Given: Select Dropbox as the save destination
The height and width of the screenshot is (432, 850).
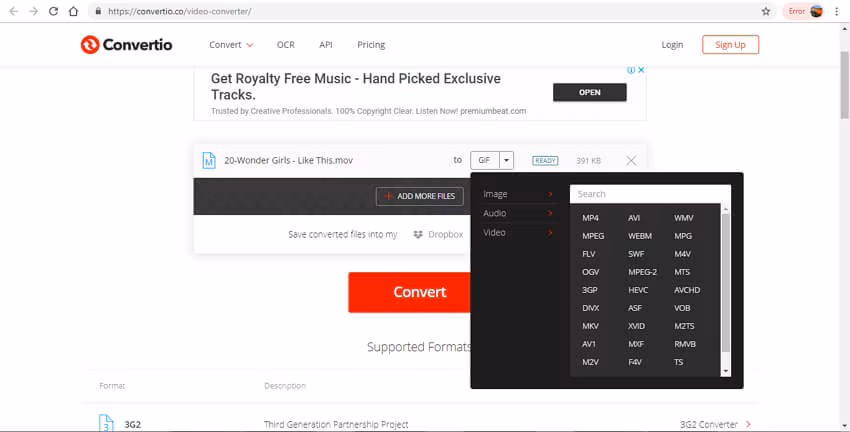Looking at the screenshot, I should click(x=438, y=234).
